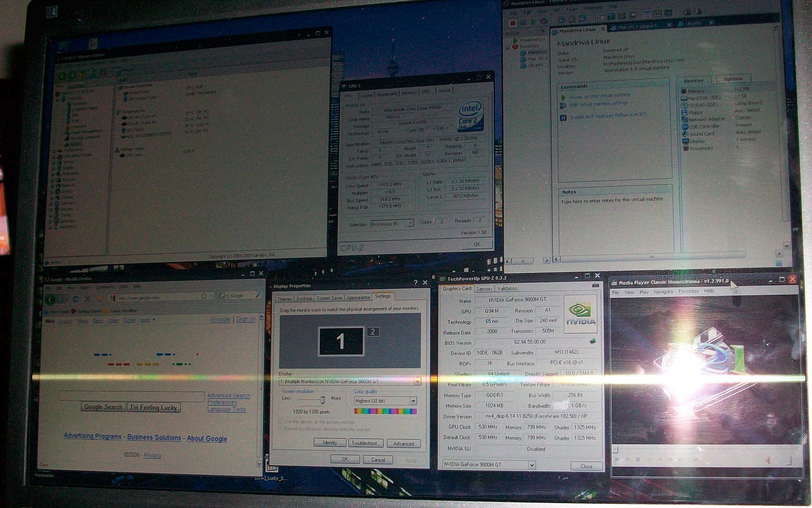This screenshot has width=812, height=508.
Task: Click the Firefox stop (X) icon
Action: tap(87, 298)
